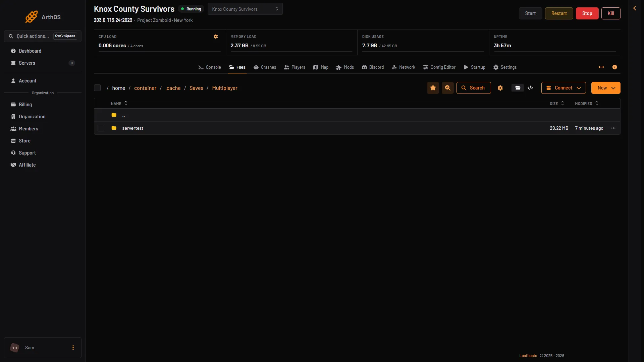Click the Restart server button

click(559, 13)
